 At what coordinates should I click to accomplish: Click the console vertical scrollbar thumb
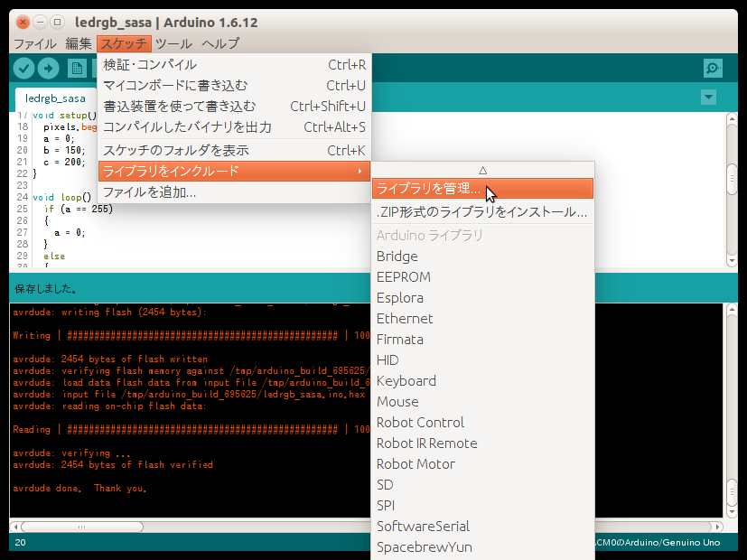733,492
